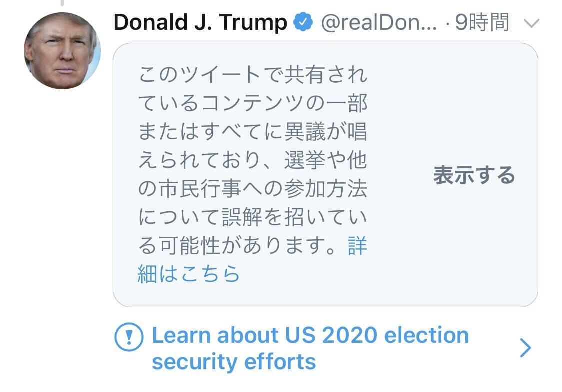Open Donald J. Trump's profile picture
The image size is (562, 392).
62,51
